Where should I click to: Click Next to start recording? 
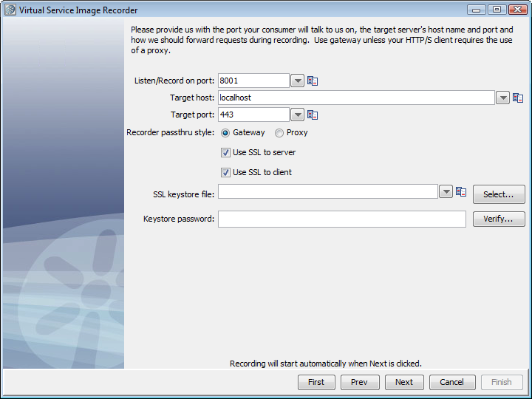point(404,383)
